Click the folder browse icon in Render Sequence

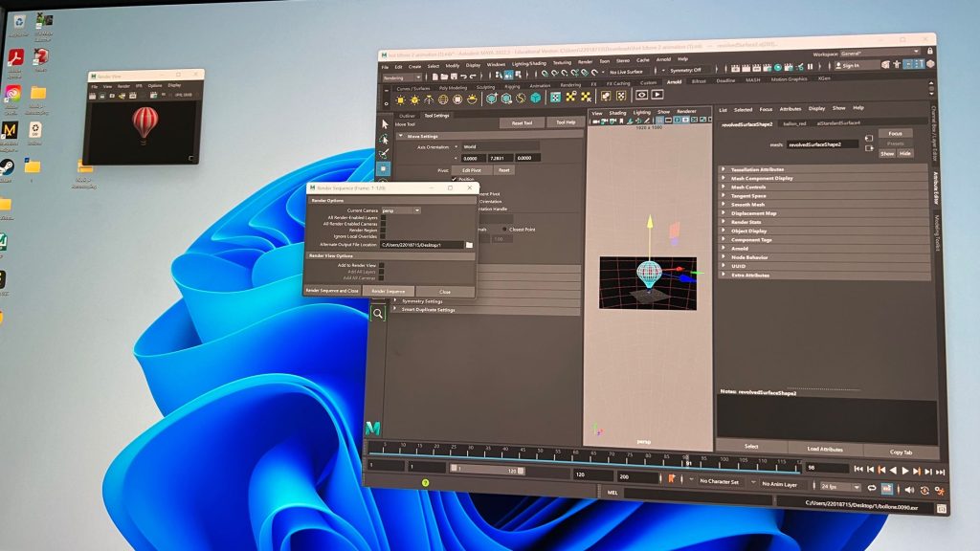pos(469,245)
